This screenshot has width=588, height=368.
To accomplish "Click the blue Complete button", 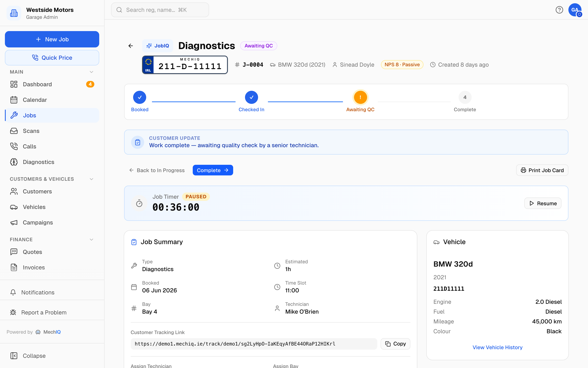I will pyautogui.click(x=213, y=170).
